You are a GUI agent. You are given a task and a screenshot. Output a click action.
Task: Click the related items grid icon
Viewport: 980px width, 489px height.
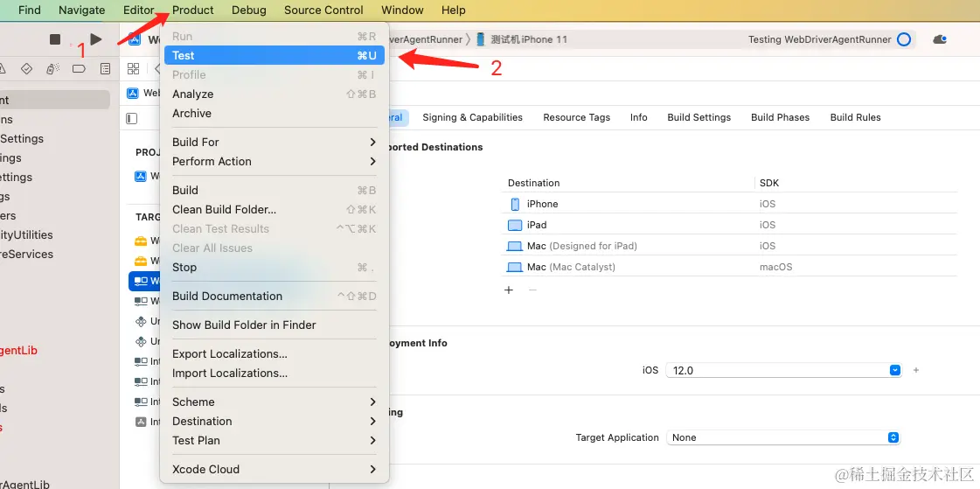(133, 68)
